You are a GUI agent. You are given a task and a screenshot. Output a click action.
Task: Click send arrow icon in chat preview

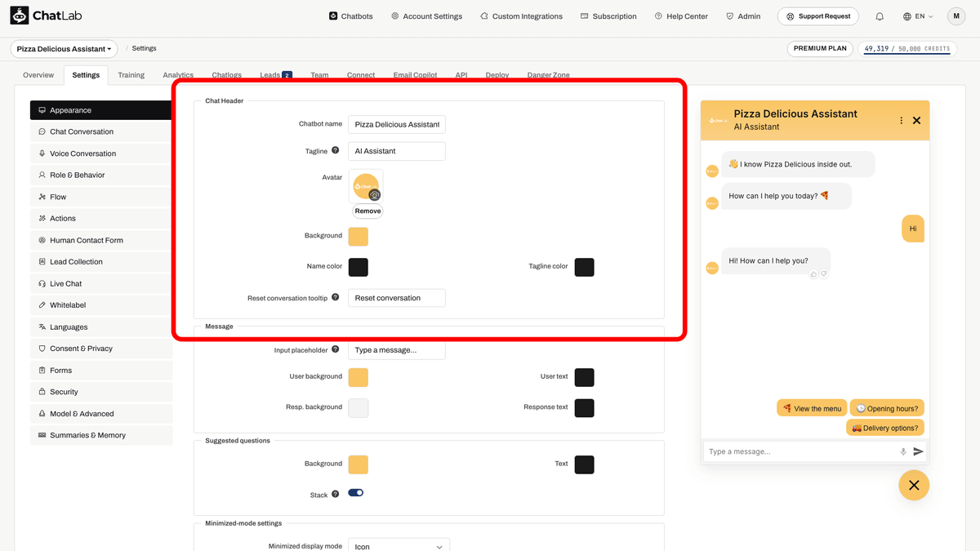pyautogui.click(x=918, y=451)
